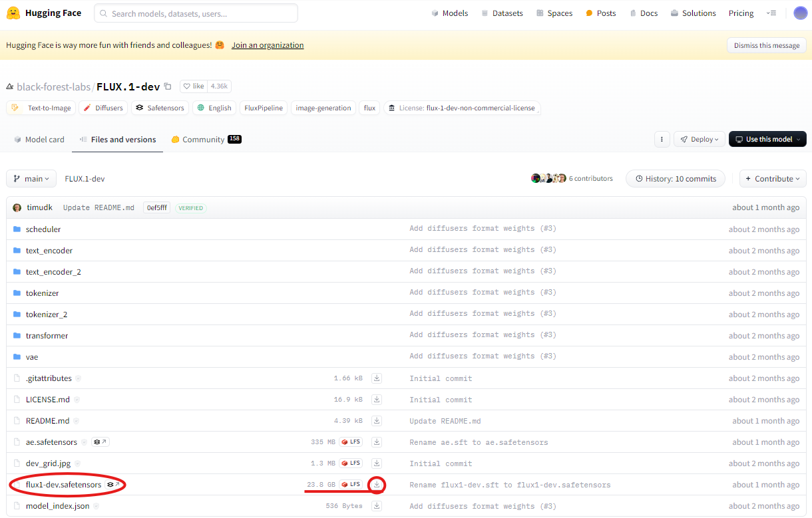Click the security scan icon beside LICENSE.md
The height and width of the screenshot is (518, 812).
coord(76,400)
